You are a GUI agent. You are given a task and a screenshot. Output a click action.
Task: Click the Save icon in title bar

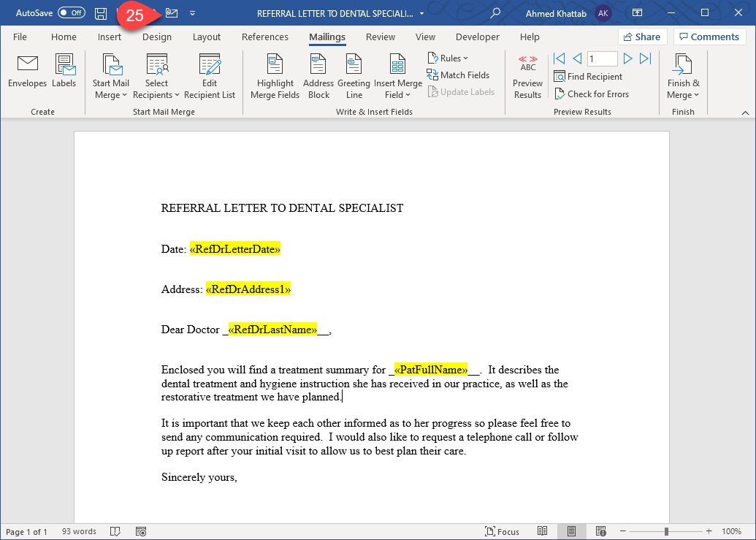(101, 13)
